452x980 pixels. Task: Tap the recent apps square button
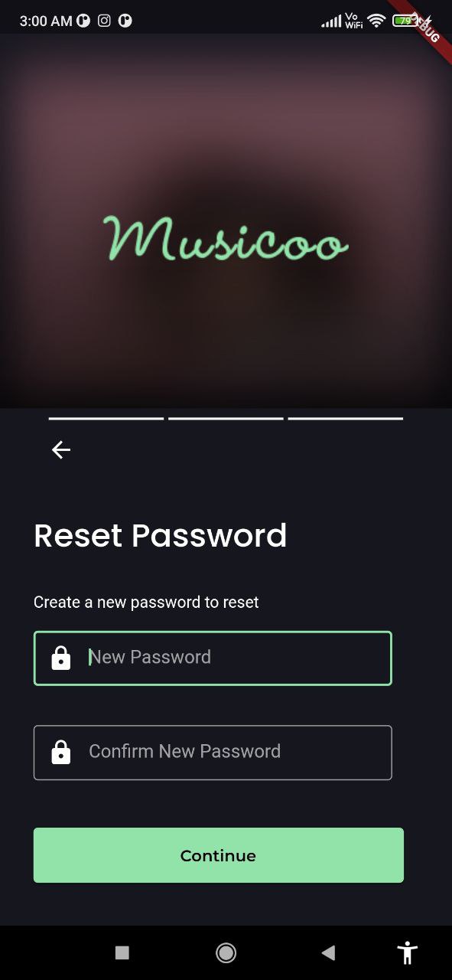click(x=122, y=952)
